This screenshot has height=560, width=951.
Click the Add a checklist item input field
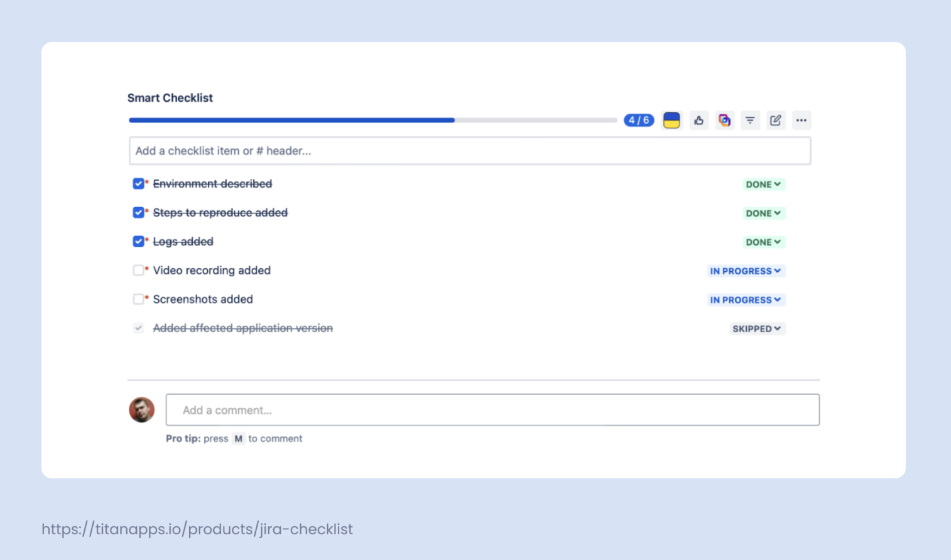tap(469, 151)
